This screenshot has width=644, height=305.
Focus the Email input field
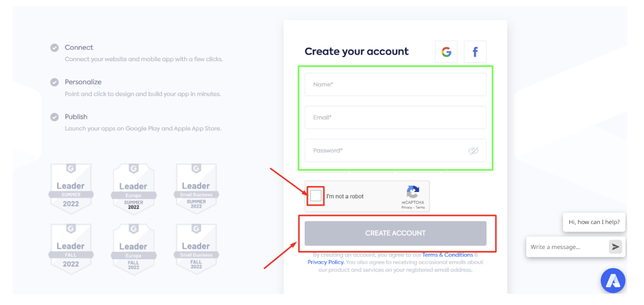pos(395,118)
